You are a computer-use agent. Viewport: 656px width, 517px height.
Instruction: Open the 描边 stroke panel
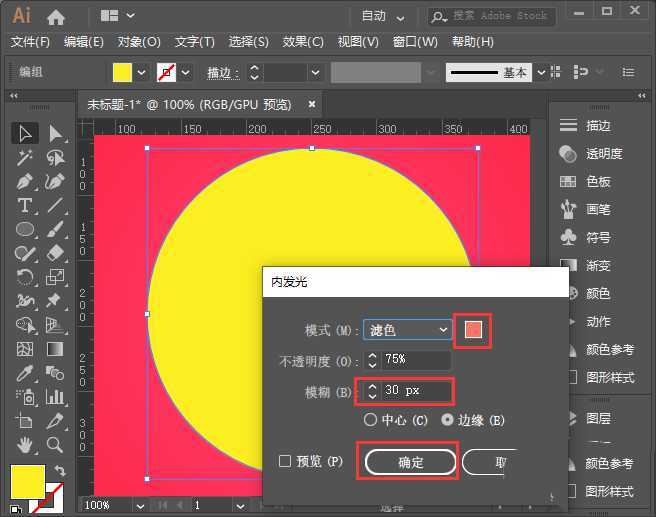point(598,126)
